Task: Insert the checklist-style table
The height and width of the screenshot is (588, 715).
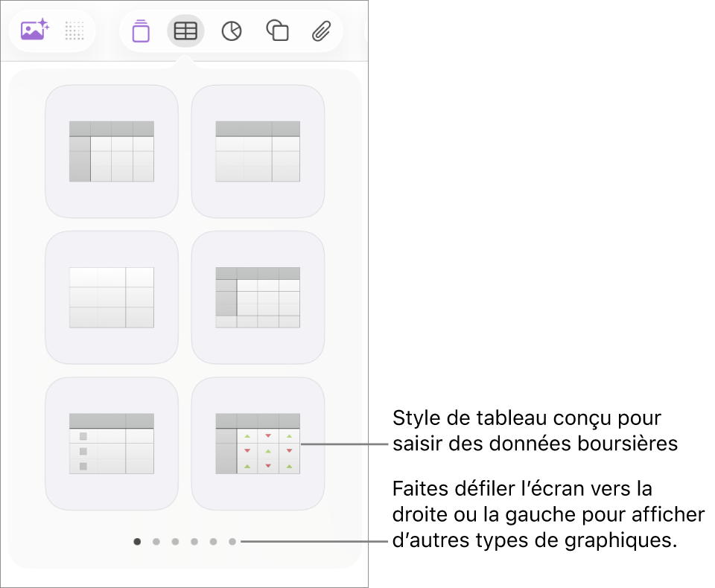Action: coord(111,443)
